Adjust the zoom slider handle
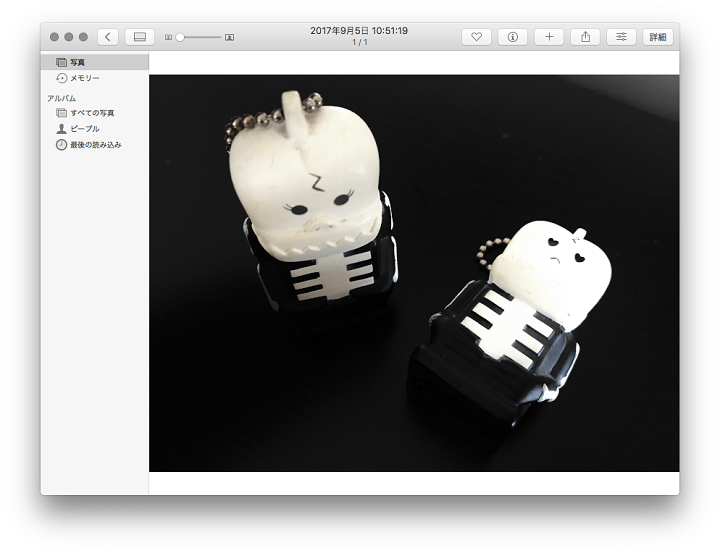The image size is (720, 553). pos(180,37)
